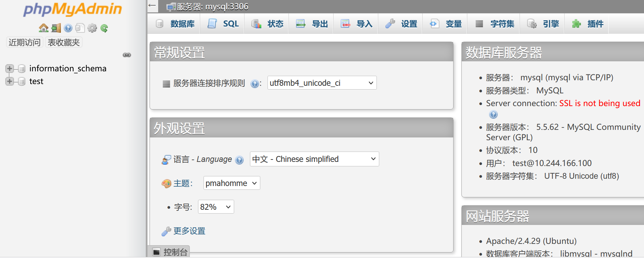The width and height of the screenshot is (644, 258).
Task: Open SSL help icon under Server connection
Action: pos(493,115)
